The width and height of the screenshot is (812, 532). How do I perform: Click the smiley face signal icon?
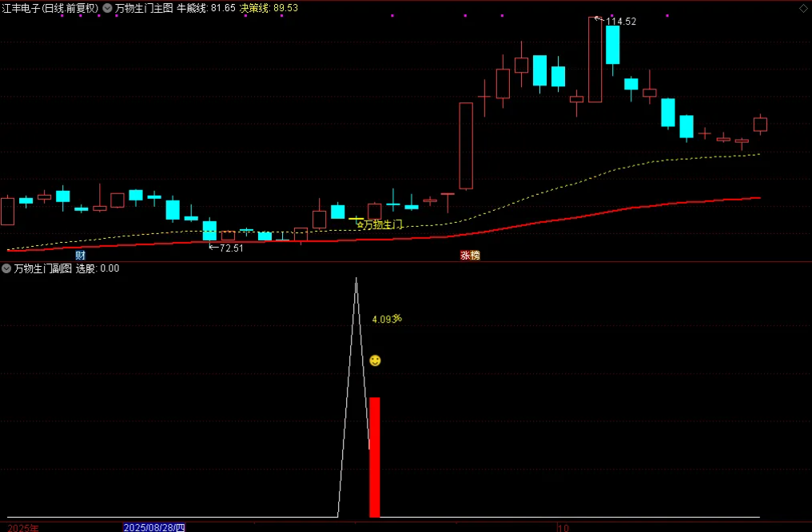click(x=375, y=360)
